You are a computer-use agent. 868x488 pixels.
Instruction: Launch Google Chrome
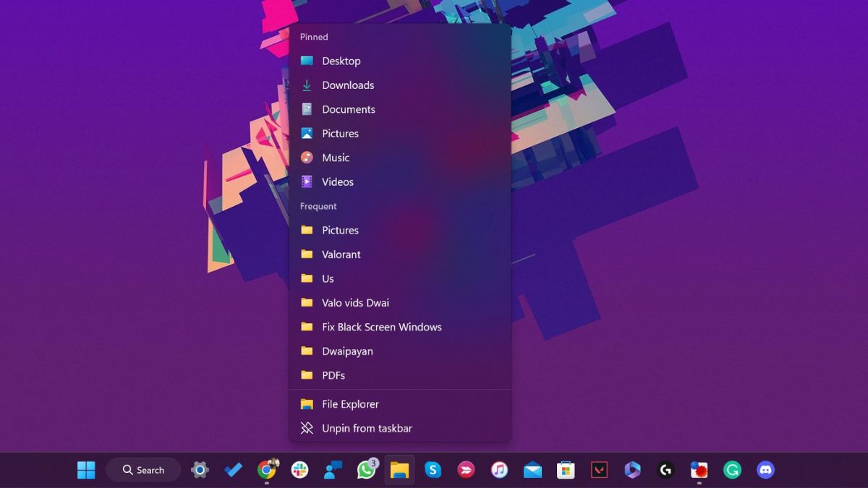coord(267,470)
